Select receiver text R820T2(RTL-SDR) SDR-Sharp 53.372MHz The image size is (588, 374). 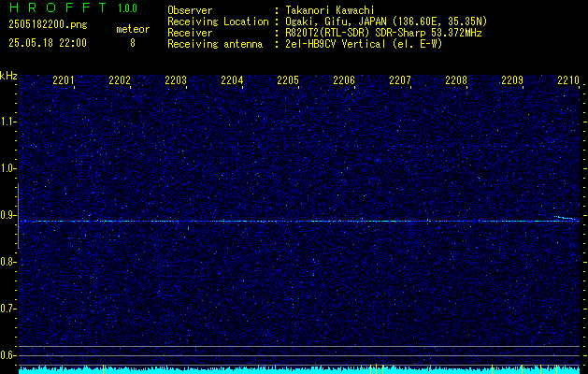click(x=383, y=33)
